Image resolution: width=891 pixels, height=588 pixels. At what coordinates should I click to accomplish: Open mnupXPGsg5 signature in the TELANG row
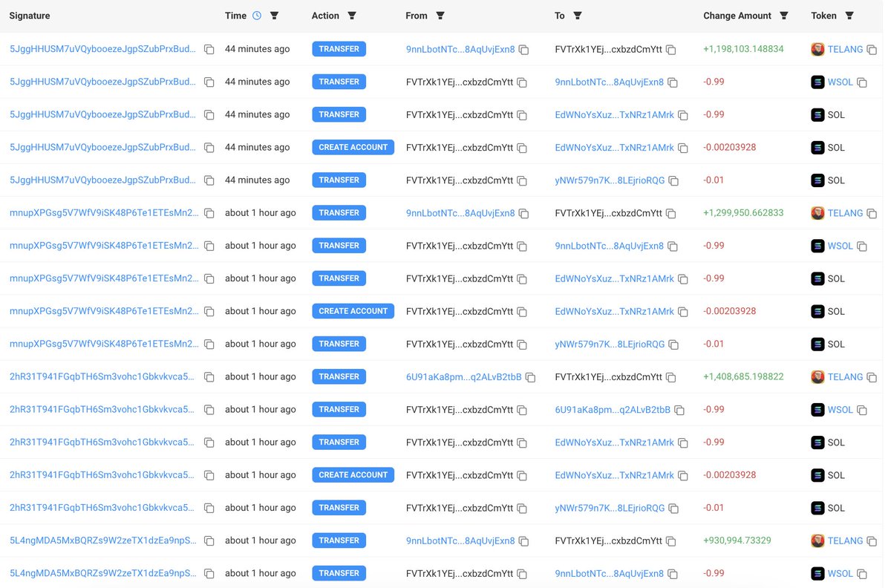pos(104,213)
